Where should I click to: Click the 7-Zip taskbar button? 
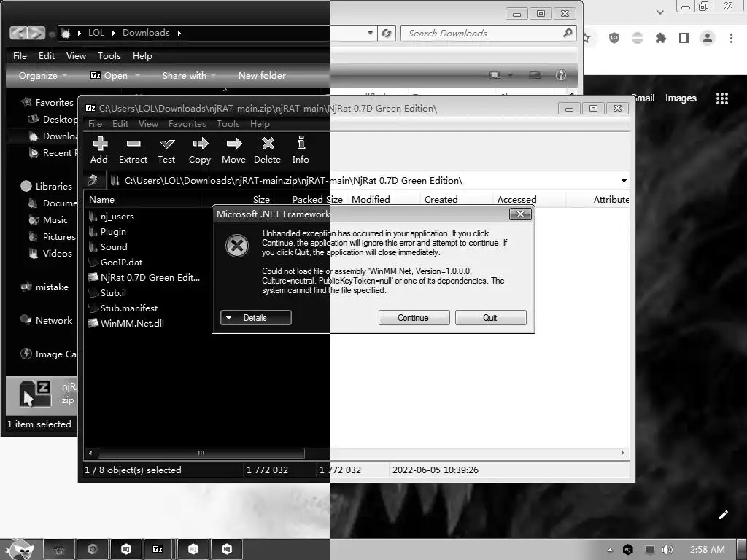coord(158,549)
